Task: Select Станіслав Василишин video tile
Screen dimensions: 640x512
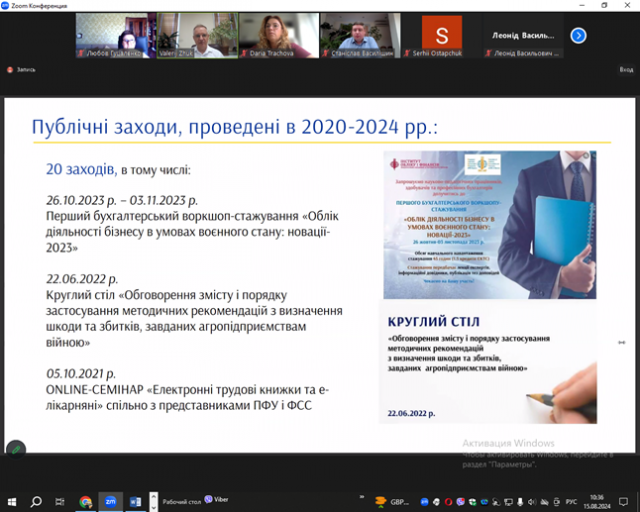Action: 360,36
